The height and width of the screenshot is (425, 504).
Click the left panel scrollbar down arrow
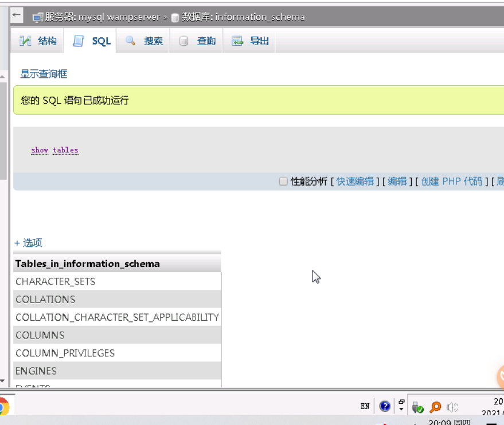point(2,381)
